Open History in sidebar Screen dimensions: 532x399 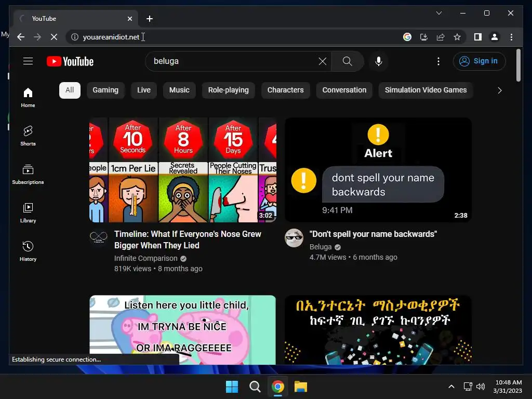click(x=28, y=251)
